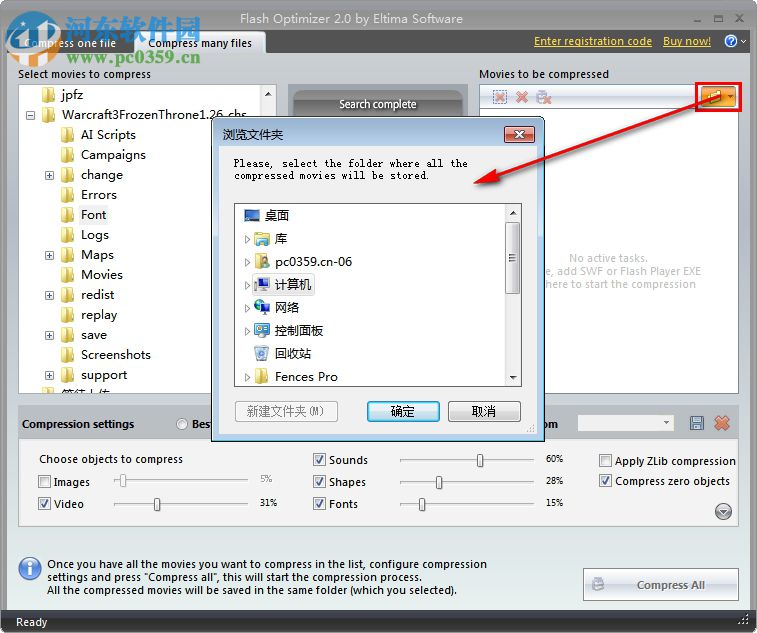757x633 pixels.
Task: Click the save preset floppy disk icon
Action: [x=696, y=423]
